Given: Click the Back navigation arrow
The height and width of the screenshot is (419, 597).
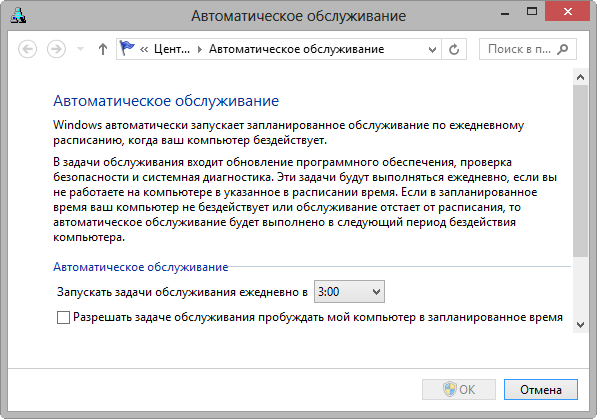Looking at the screenshot, I should click(x=27, y=49).
